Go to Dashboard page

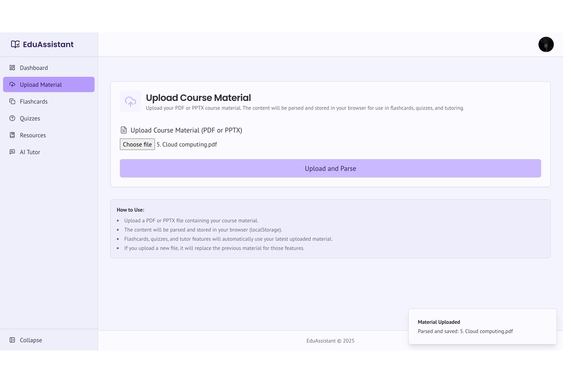point(34,68)
